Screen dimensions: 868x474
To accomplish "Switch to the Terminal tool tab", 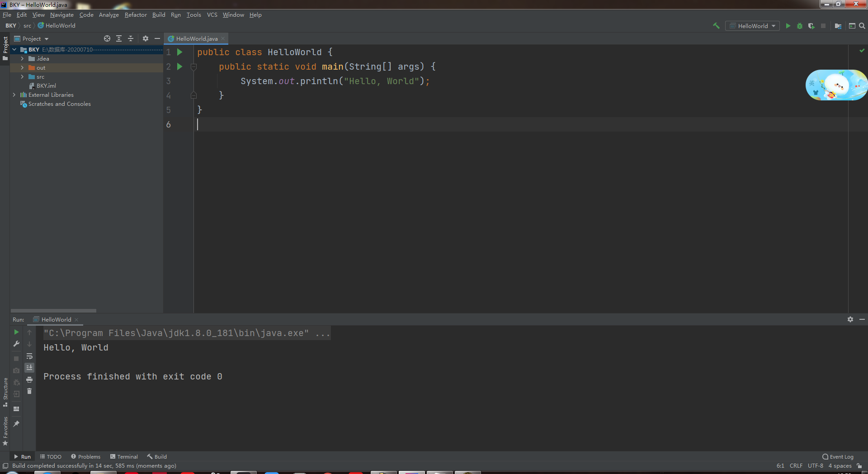I will click(124, 457).
